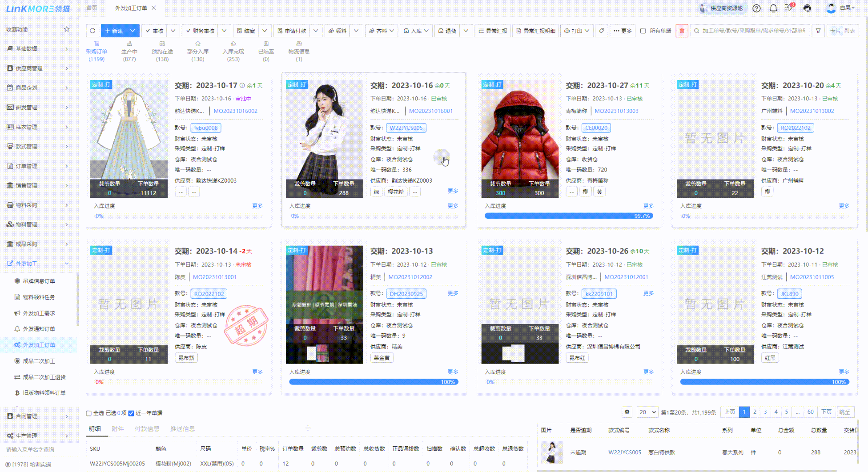The image size is (868, 472).
Task: Uncheck the 近一年单据 checkbox
Action: point(131,413)
